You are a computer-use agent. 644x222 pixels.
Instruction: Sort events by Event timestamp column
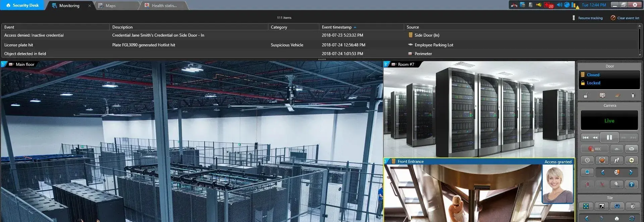click(x=337, y=27)
